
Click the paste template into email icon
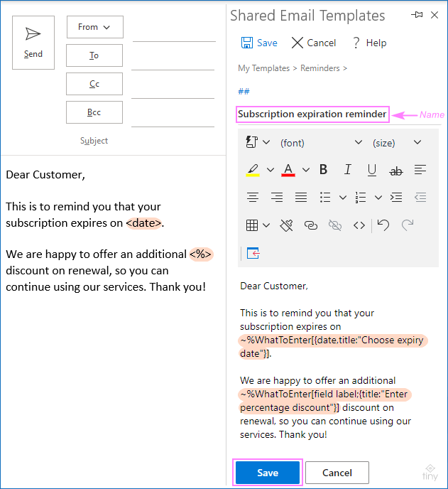coord(253,253)
